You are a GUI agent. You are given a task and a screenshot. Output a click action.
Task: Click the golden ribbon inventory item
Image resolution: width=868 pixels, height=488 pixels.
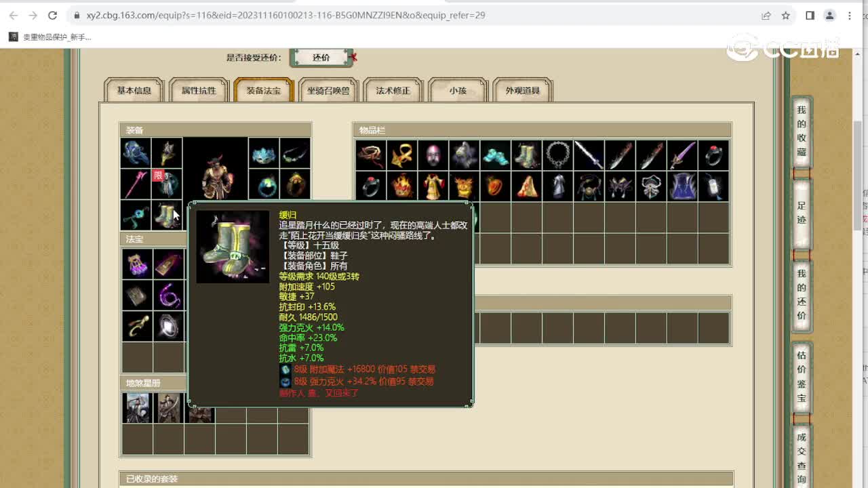402,155
